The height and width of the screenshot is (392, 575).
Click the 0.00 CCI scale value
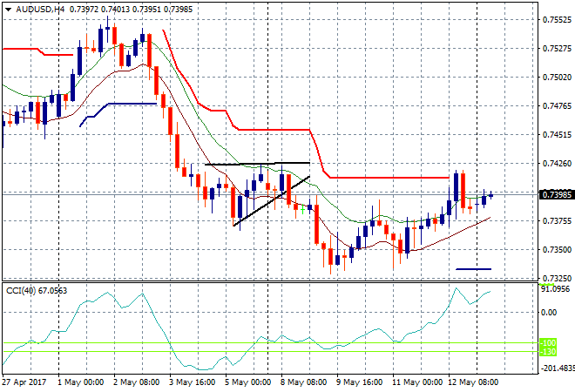(x=549, y=313)
